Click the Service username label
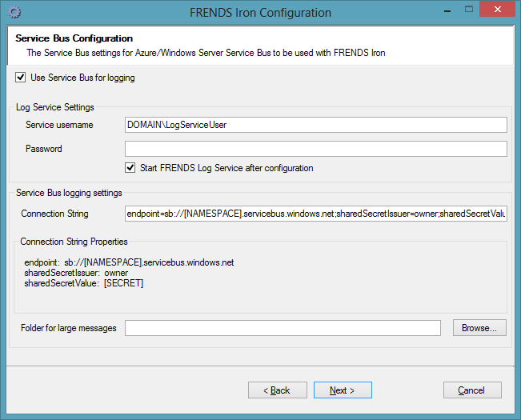 (59, 125)
